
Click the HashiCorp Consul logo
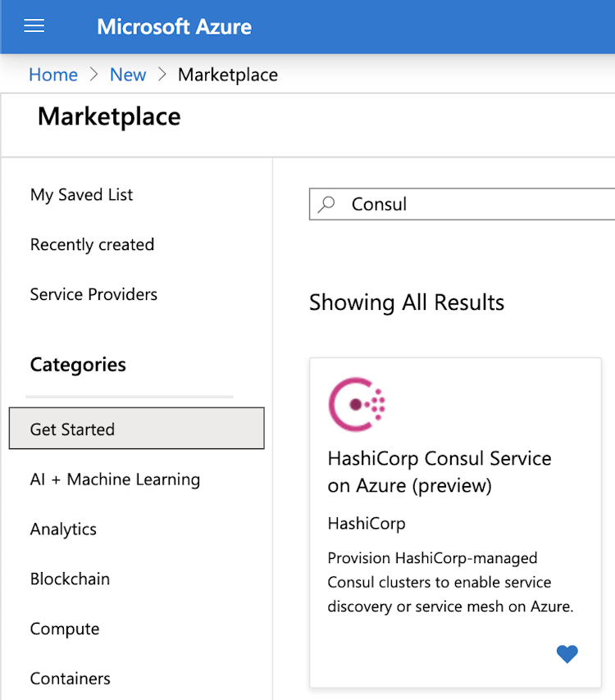(357, 403)
